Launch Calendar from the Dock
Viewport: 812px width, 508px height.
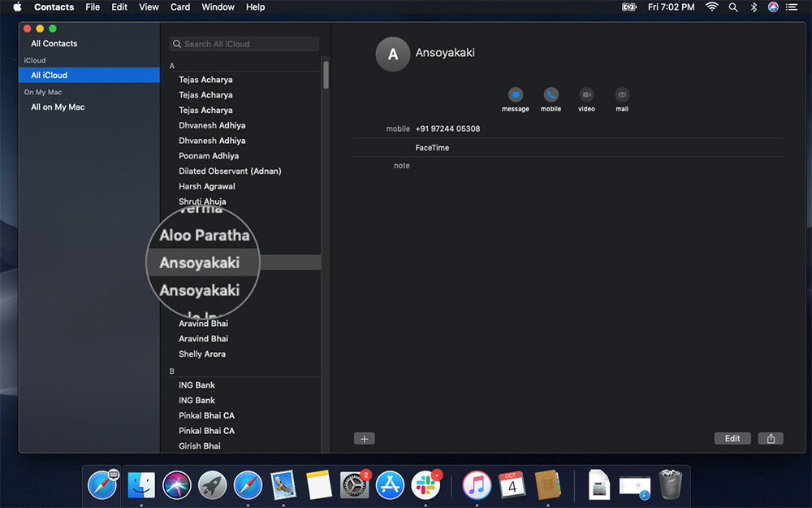[512, 484]
